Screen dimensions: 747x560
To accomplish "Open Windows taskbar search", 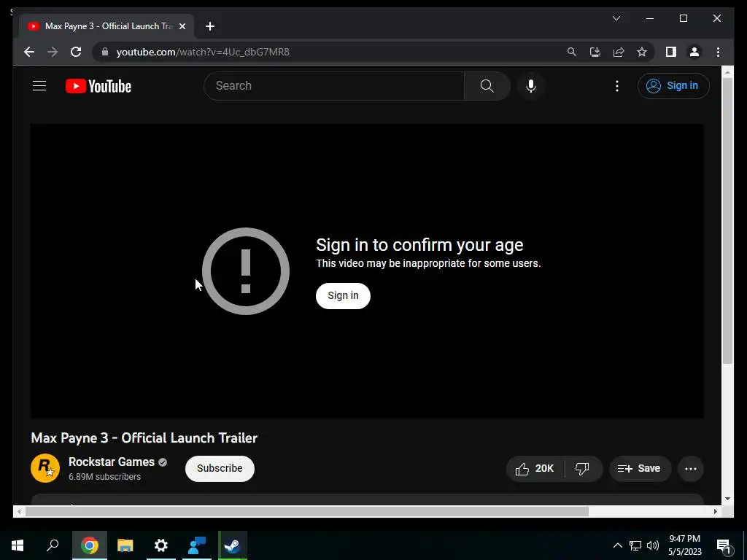I will (53, 545).
